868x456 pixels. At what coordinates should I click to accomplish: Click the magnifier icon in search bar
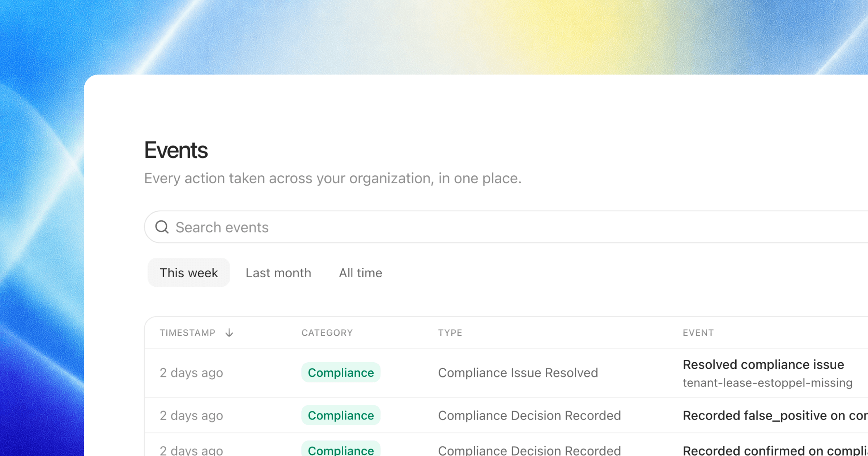(x=162, y=227)
